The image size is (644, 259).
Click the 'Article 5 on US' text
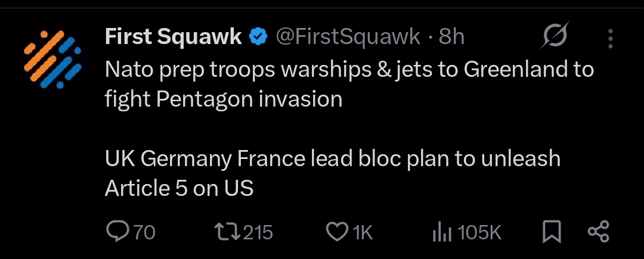(x=179, y=188)
